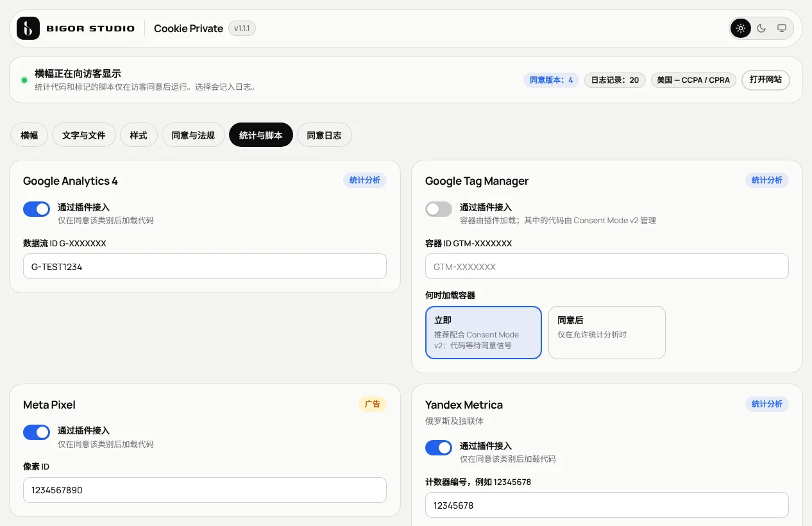Click the Meta Pixel card heading
The height and width of the screenshot is (526, 812).
[49, 405]
